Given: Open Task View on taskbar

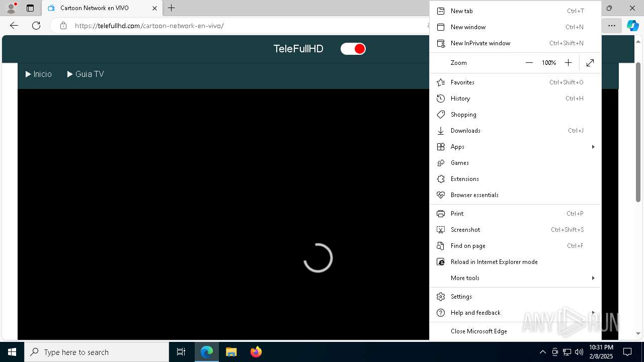Looking at the screenshot, I should 181,352.
